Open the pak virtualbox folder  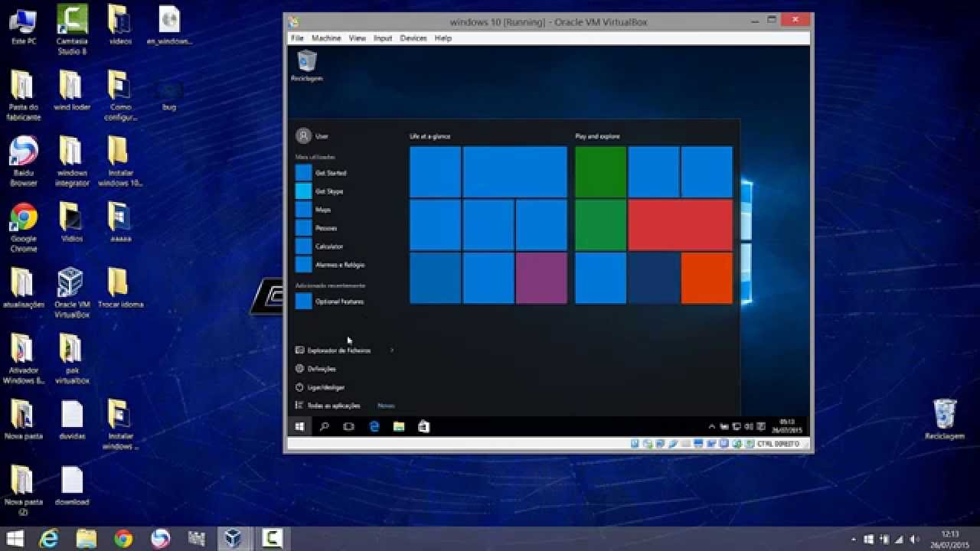tap(72, 360)
